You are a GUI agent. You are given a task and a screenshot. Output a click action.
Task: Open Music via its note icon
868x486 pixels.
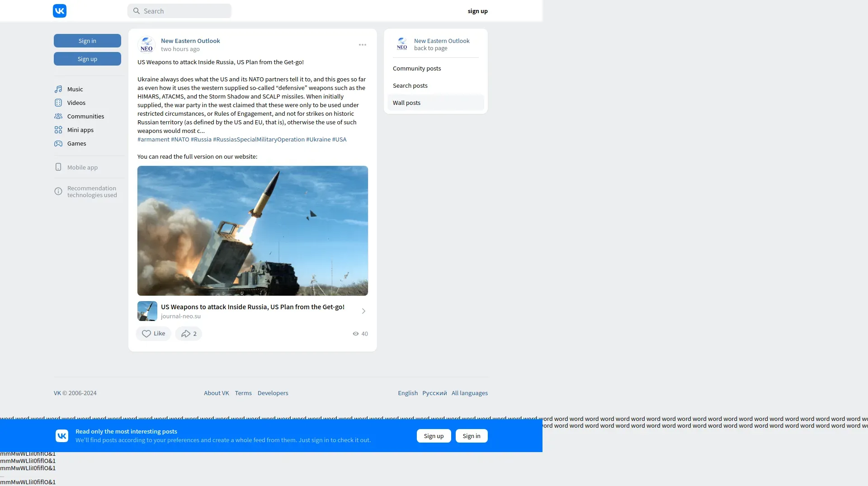(x=58, y=89)
